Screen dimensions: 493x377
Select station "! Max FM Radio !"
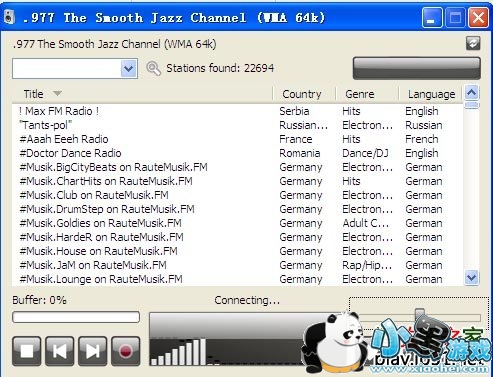pos(237,111)
